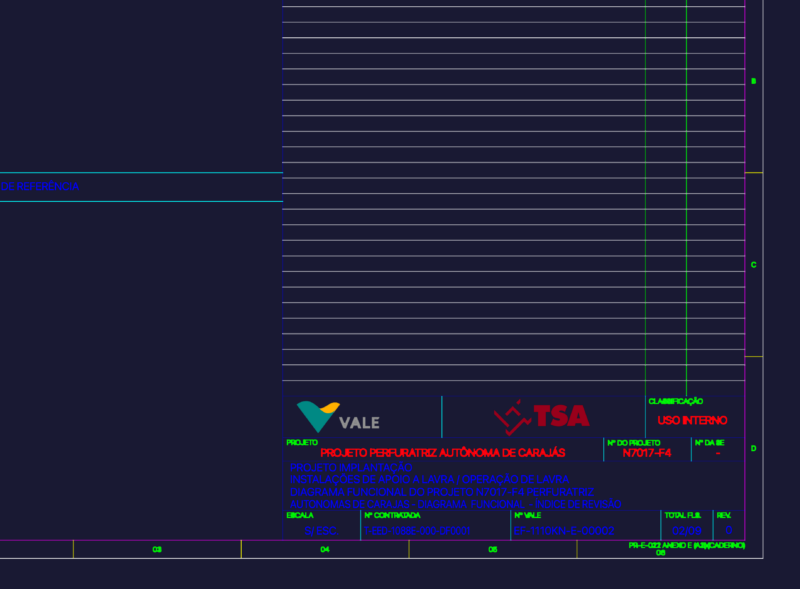
Task: Click column marker '03' on bottom border
Action: pyautogui.click(x=157, y=549)
